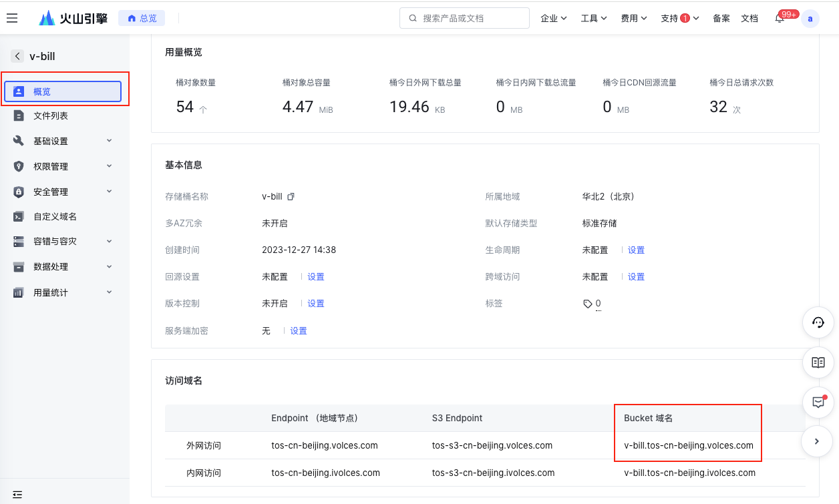This screenshot has width=839, height=504.
Task: Click the hamburger menu icon
Action: [x=12, y=18]
